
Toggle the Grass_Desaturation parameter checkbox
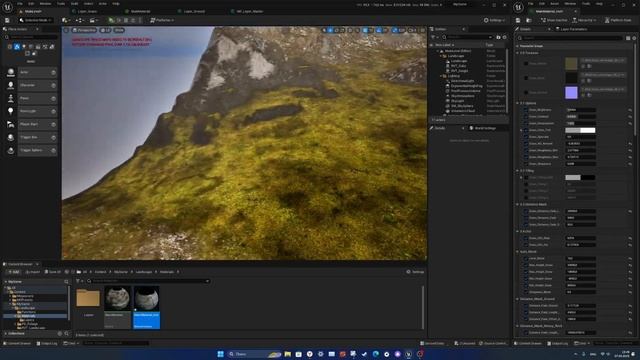(526, 123)
